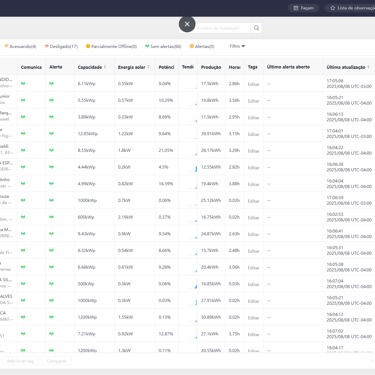Open the Filtro dropdown
The height and width of the screenshot is (375, 375).
[237, 46]
